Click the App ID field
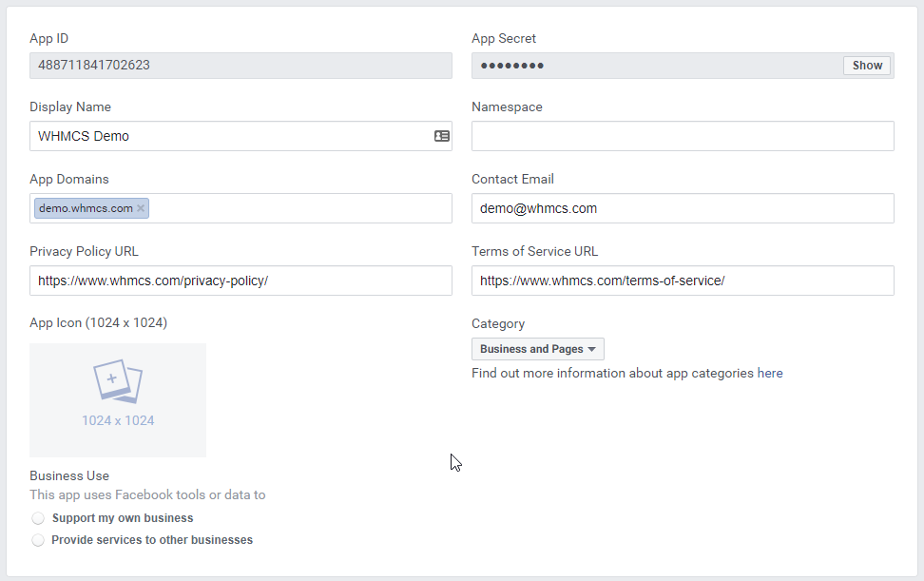This screenshot has width=924, height=581. pyautogui.click(x=241, y=66)
